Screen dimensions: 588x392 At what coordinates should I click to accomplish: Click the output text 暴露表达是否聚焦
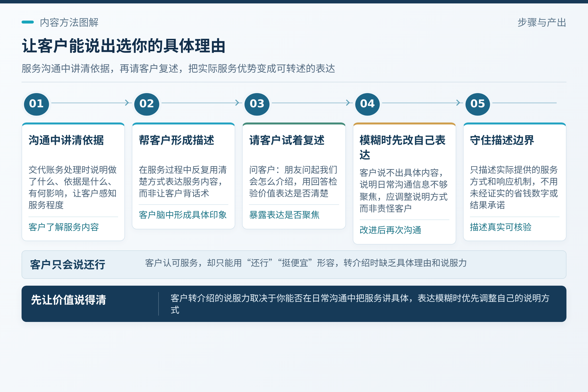[x=284, y=215]
